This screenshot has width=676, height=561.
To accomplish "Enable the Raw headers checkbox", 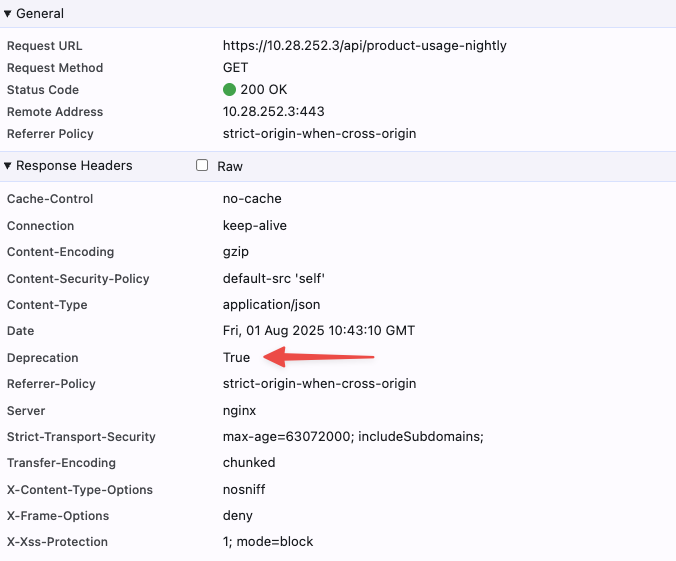I will (x=202, y=166).
